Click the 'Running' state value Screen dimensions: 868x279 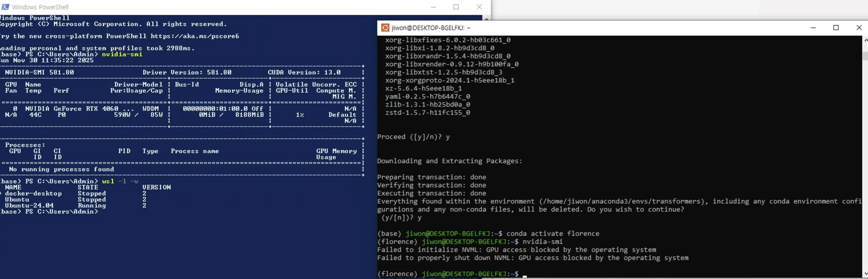coord(92,206)
